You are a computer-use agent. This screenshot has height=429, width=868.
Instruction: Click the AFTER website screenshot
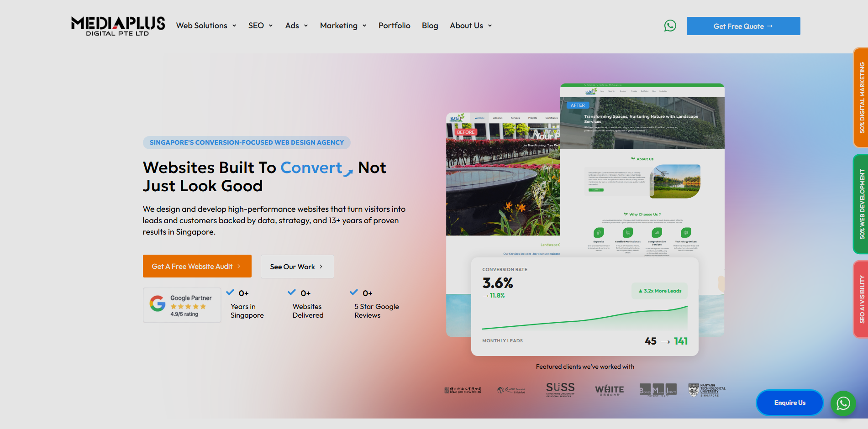pos(642,170)
